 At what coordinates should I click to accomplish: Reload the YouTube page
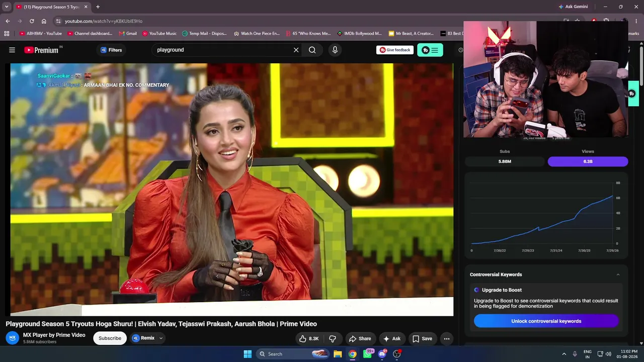pos(32,21)
